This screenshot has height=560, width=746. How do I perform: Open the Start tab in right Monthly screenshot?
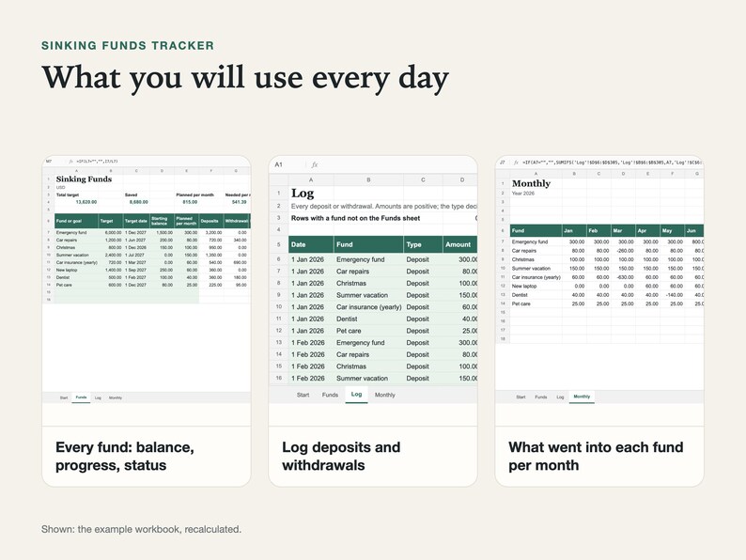(x=521, y=397)
